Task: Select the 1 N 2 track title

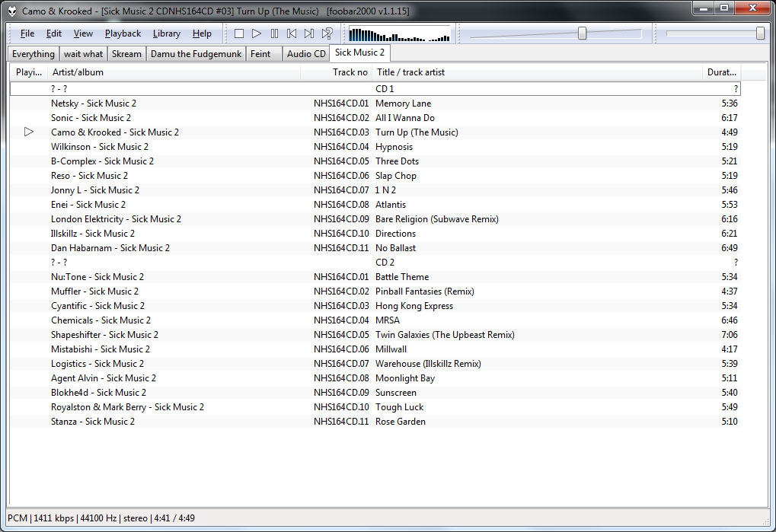Action: coord(385,190)
